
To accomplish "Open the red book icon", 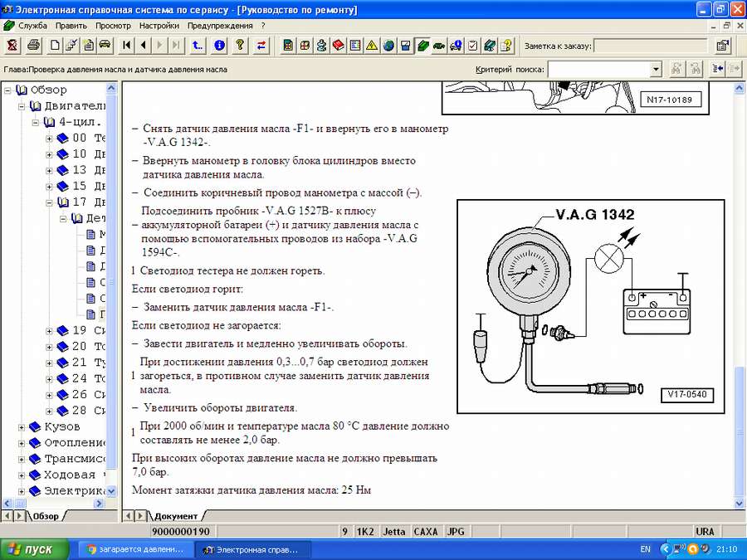I will 339,46.
